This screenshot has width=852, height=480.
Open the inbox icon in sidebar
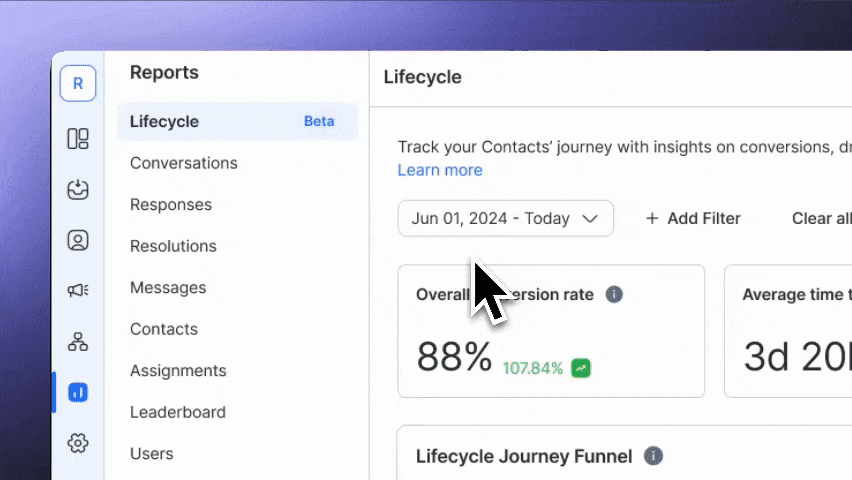[78, 190]
